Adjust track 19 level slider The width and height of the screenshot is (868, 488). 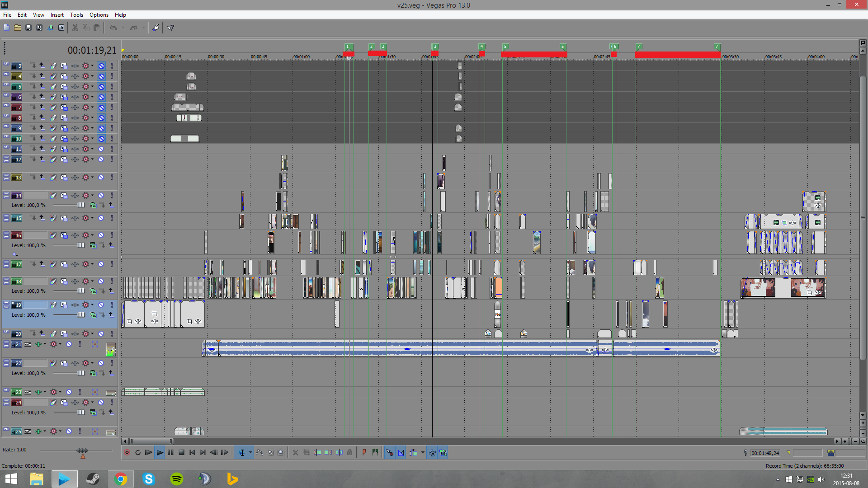point(80,315)
